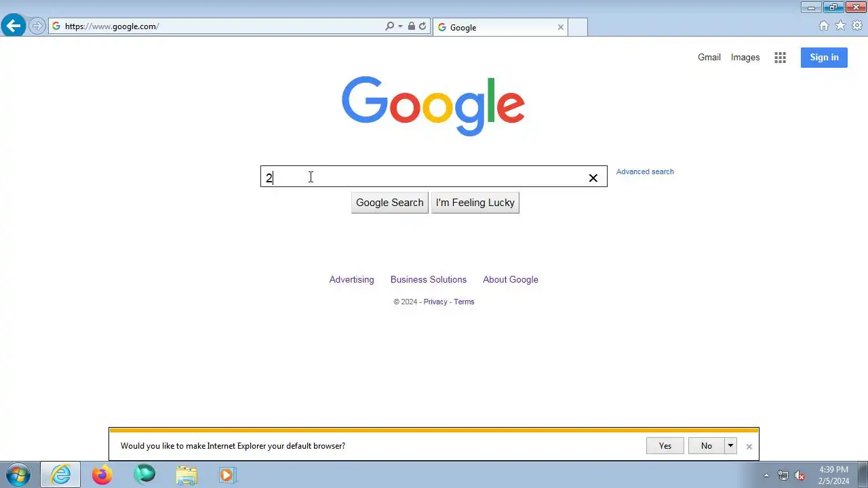This screenshot has width=868, height=488.
Task: Refresh the page with reload icon
Action: [x=422, y=26]
